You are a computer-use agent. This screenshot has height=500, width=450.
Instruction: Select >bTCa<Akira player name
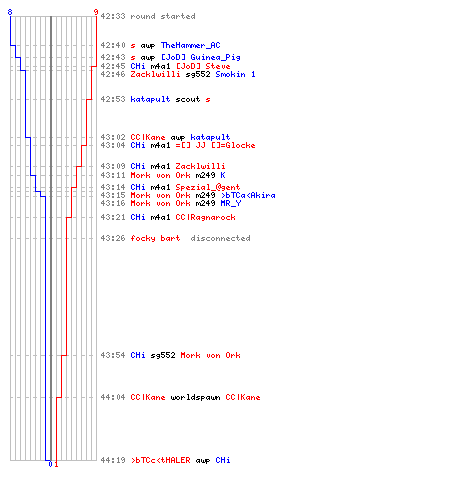tap(248, 195)
